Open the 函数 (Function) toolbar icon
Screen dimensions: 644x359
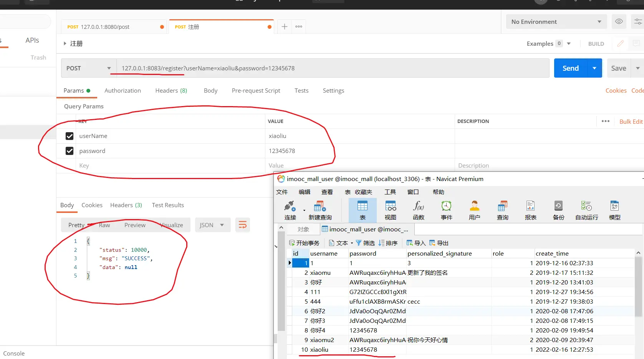point(418,206)
